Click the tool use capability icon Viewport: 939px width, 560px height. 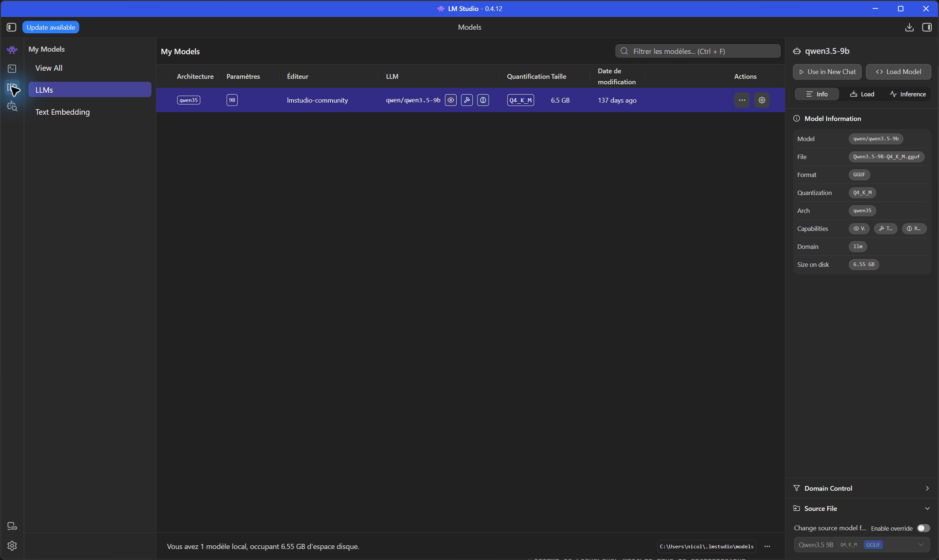467,100
